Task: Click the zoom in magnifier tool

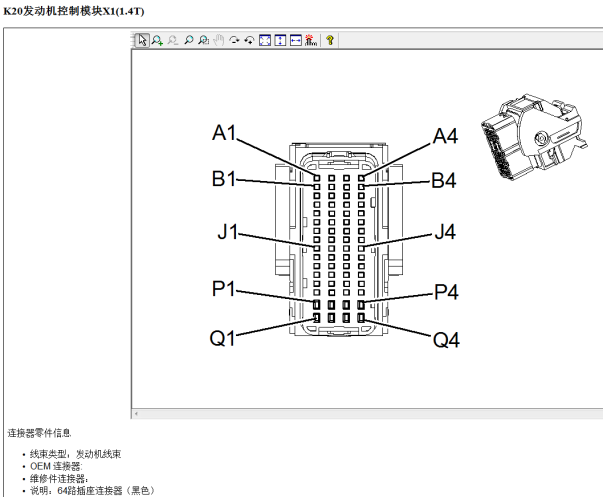Action: (157, 40)
